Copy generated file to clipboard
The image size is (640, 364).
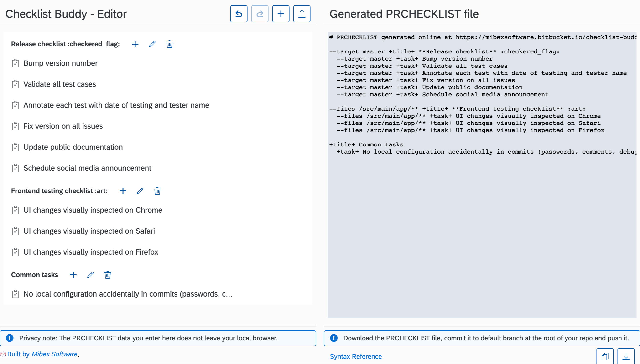pyautogui.click(x=605, y=356)
